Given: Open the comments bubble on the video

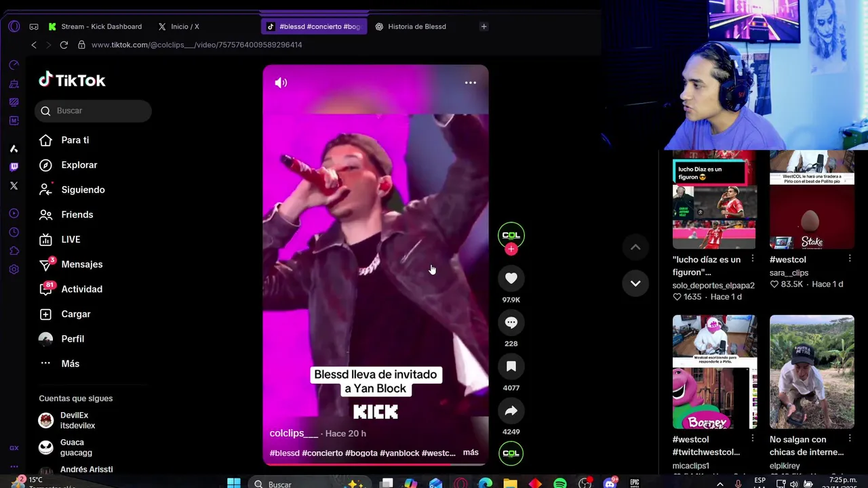Looking at the screenshot, I should point(511,323).
